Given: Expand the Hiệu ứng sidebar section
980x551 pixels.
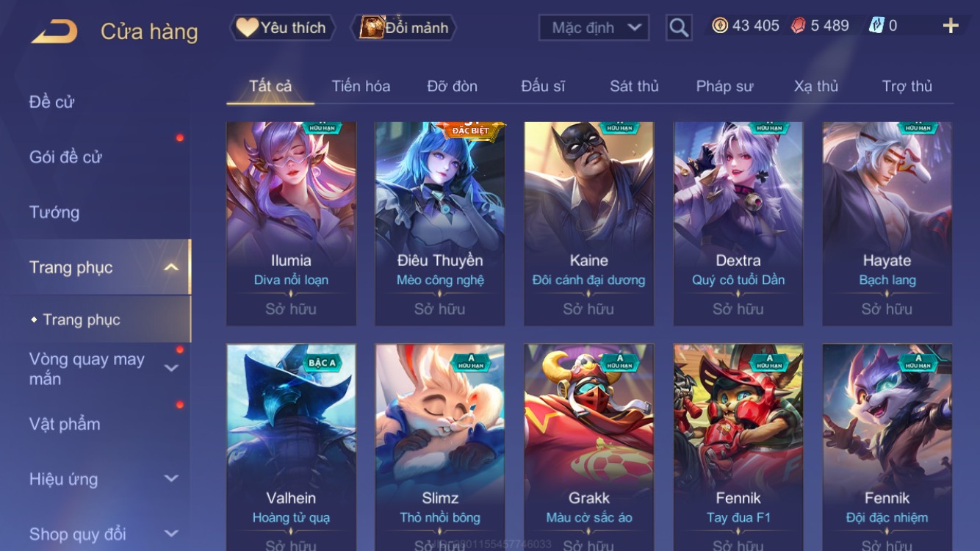Looking at the screenshot, I should point(170,479).
